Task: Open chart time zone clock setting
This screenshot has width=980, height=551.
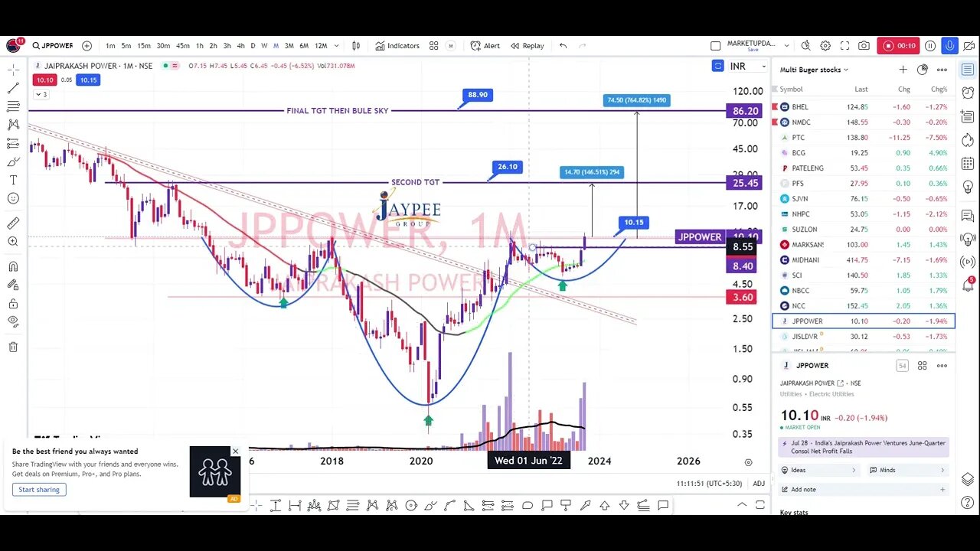Action: pyautogui.click(x=710, y=484)
